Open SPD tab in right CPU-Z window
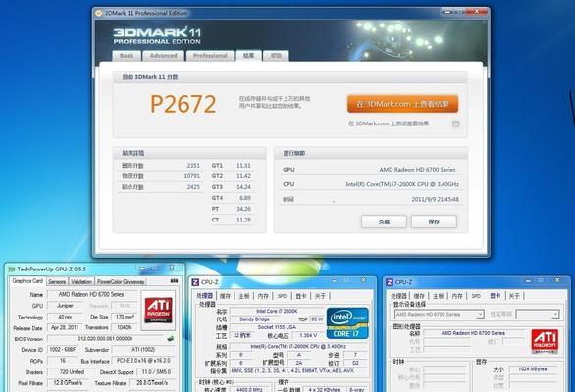575x392 pixels. [x=476, y=296]
